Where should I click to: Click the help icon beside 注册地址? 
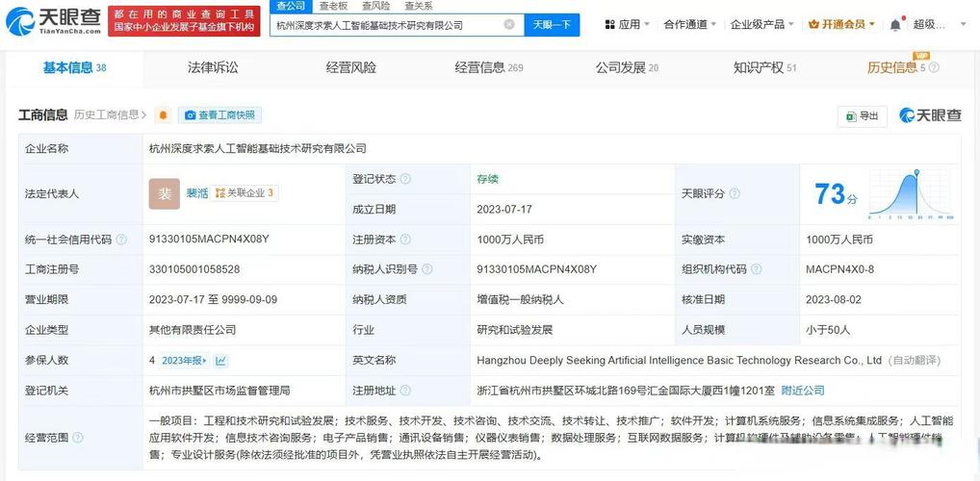click(405, 391)
